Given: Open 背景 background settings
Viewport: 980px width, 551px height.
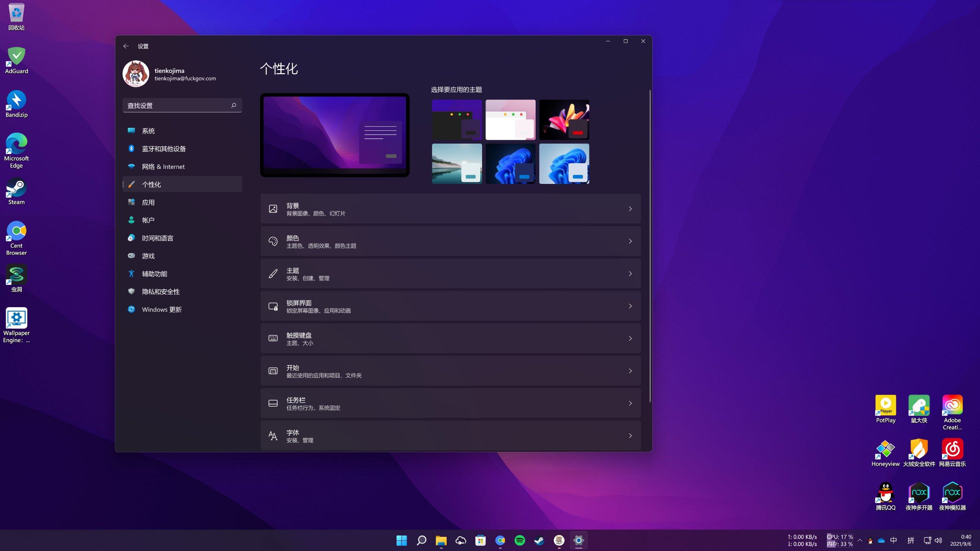Looking at the screenshot, I should tap(450, 209).
